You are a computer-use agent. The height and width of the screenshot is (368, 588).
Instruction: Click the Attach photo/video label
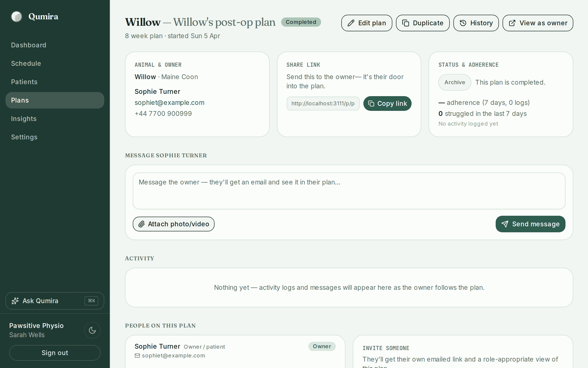(x=179, y=224)
